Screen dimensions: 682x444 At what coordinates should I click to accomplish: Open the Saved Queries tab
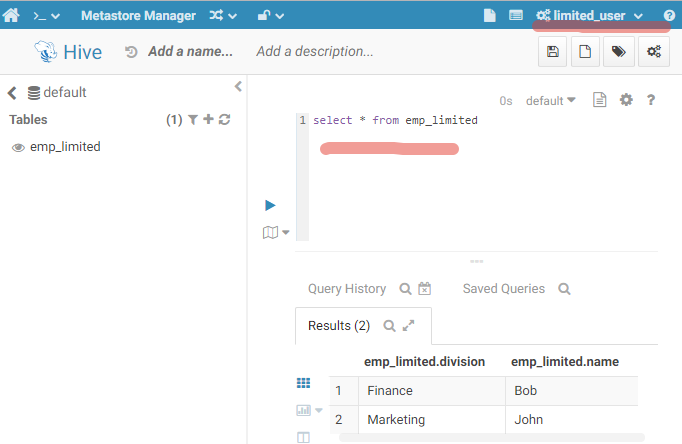[x=503, y=288]
